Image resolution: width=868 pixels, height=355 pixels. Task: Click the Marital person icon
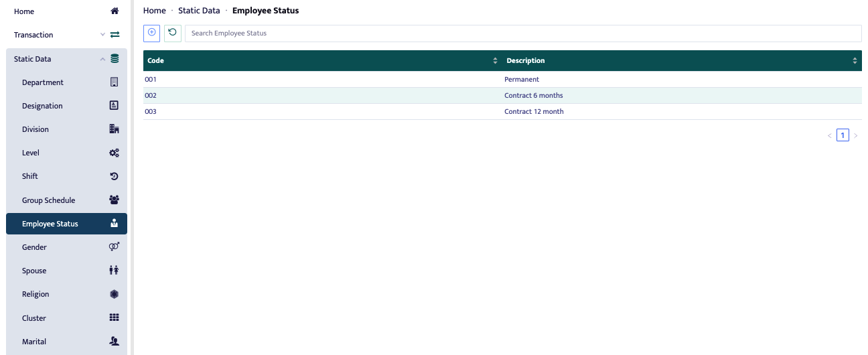[114, 342]
